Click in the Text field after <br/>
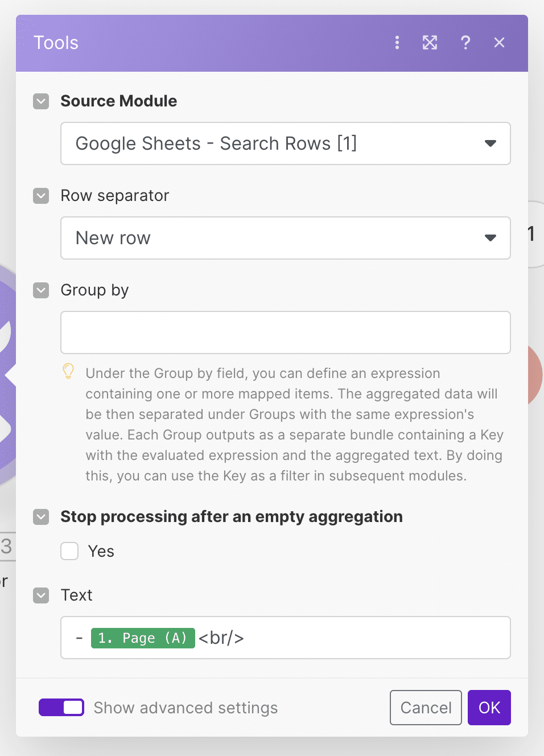Image resolution: width=544 pixels, height=756 pixels. (376, 638)
